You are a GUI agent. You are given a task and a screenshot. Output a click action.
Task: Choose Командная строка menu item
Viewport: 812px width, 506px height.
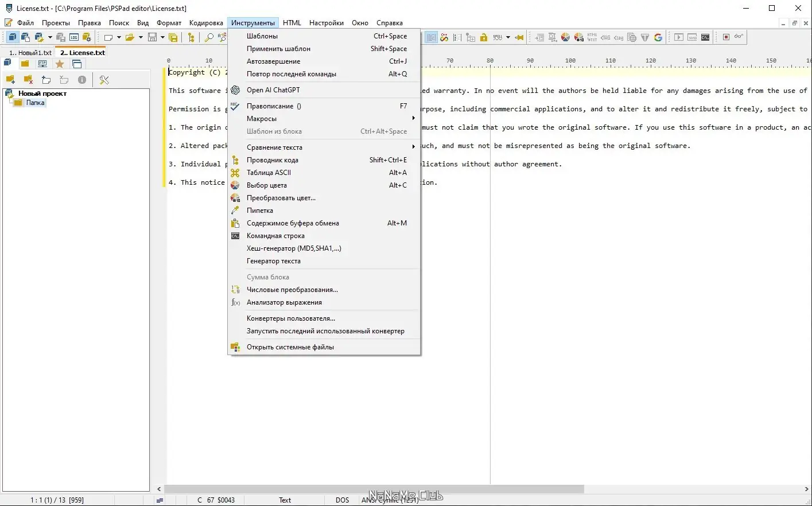point(324,236)
